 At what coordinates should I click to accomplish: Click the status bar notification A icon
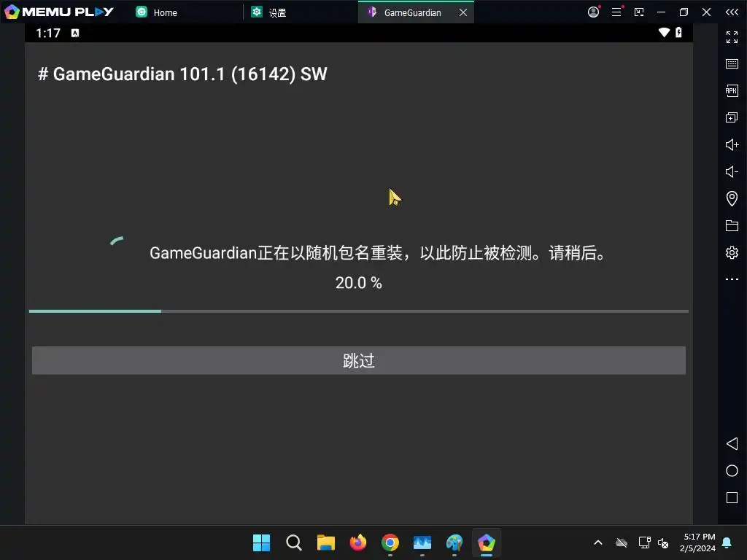click(x=75, y=33)
